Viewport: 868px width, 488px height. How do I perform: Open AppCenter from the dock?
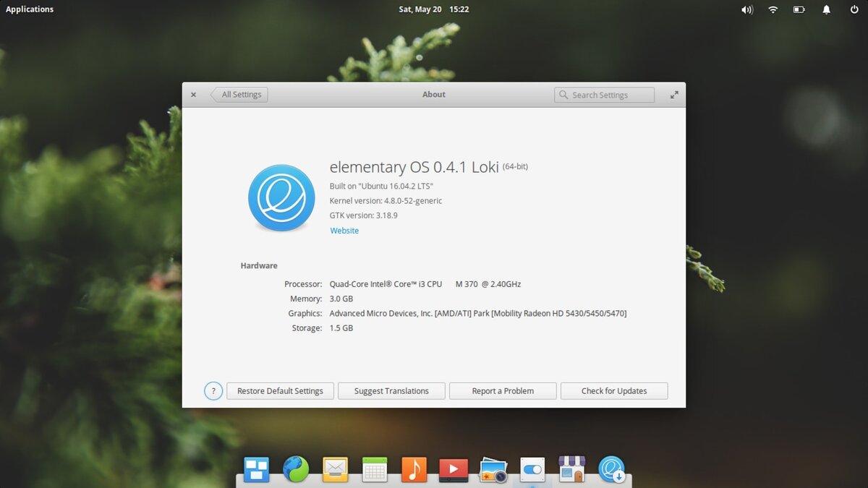point(571,469)
